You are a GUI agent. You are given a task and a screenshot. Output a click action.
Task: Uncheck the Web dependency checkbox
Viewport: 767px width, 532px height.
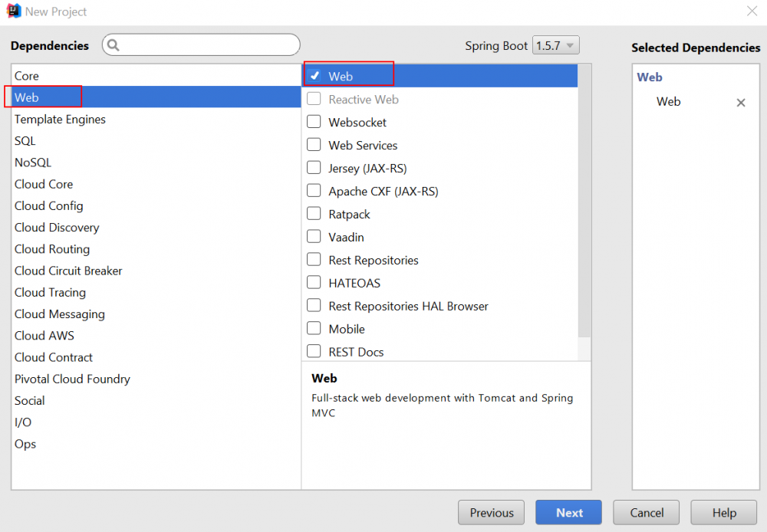click(314, 76)
